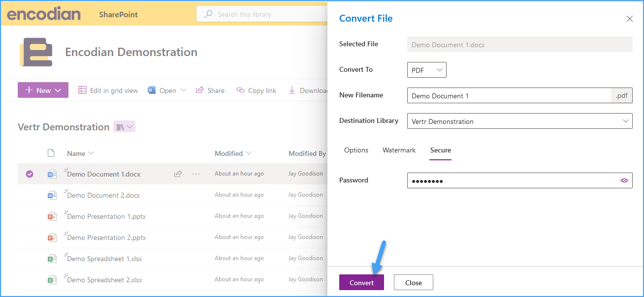Click the Copy link chain icon
644x297 pixels.
pos(241,90)
